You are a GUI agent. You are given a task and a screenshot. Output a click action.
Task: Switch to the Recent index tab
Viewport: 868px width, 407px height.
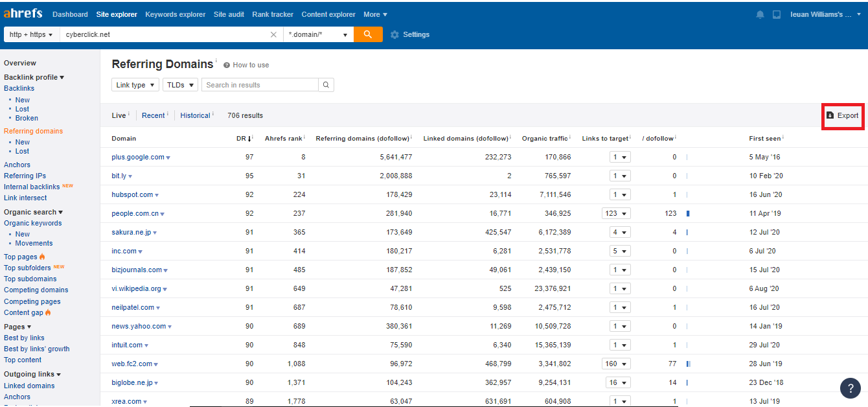(154, 115)
